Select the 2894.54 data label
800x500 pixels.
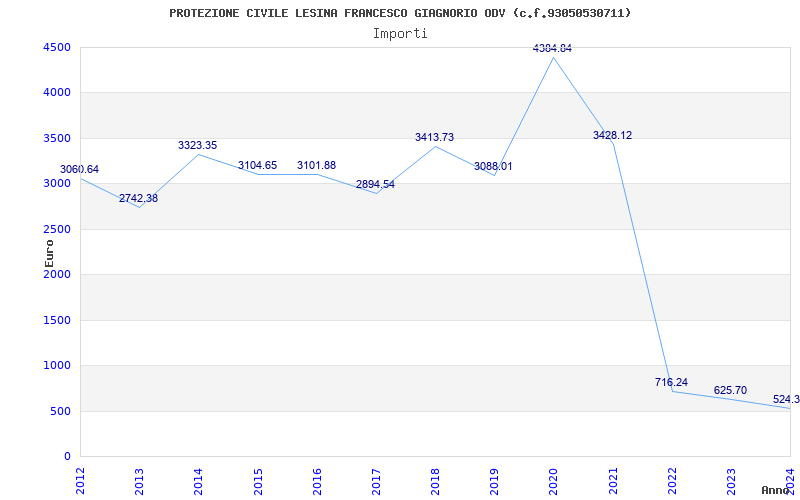click(x=375, y=185)
